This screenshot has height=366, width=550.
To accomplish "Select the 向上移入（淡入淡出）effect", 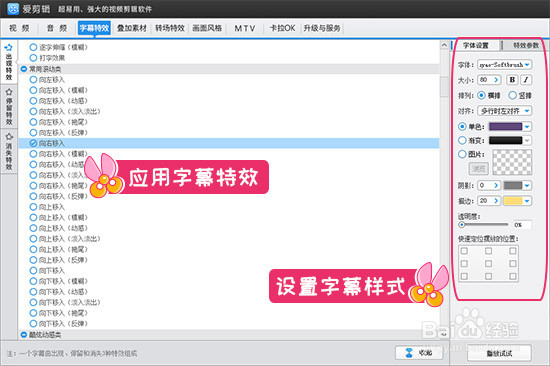I will 65,239.
